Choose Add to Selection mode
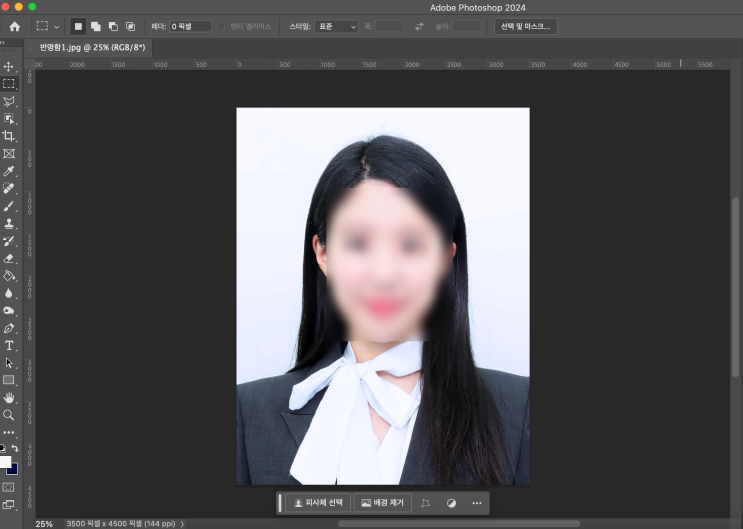Screen dimensions: 743x529 tap(96, 27)
